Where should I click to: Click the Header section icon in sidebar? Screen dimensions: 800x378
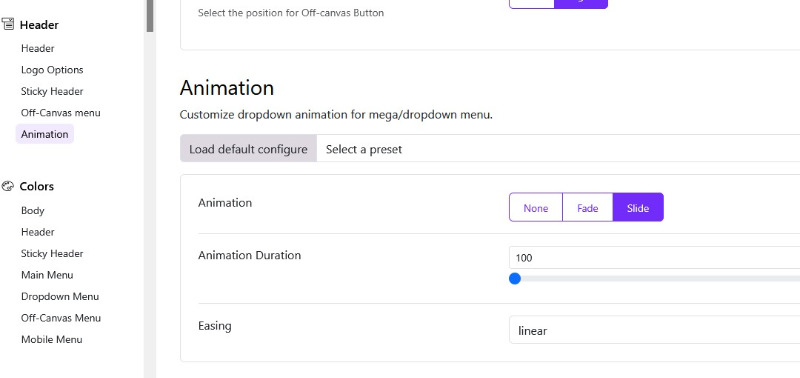pos(8,24)
